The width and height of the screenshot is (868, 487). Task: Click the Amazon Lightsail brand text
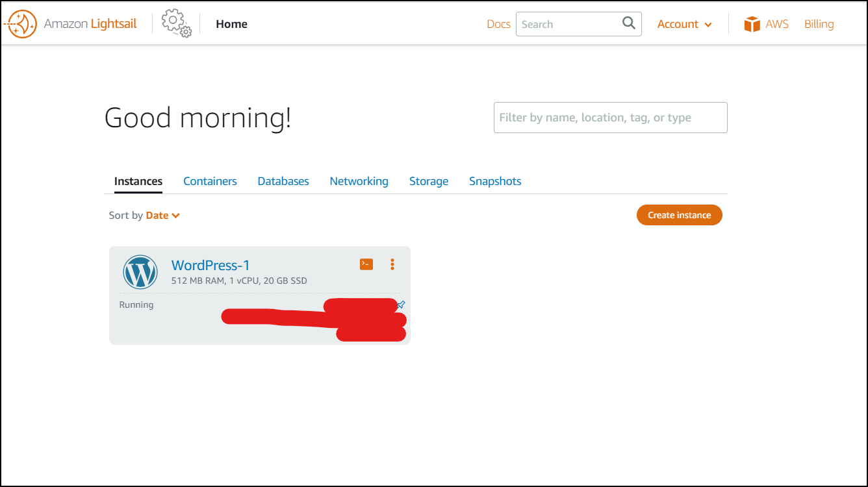(90, 24)
